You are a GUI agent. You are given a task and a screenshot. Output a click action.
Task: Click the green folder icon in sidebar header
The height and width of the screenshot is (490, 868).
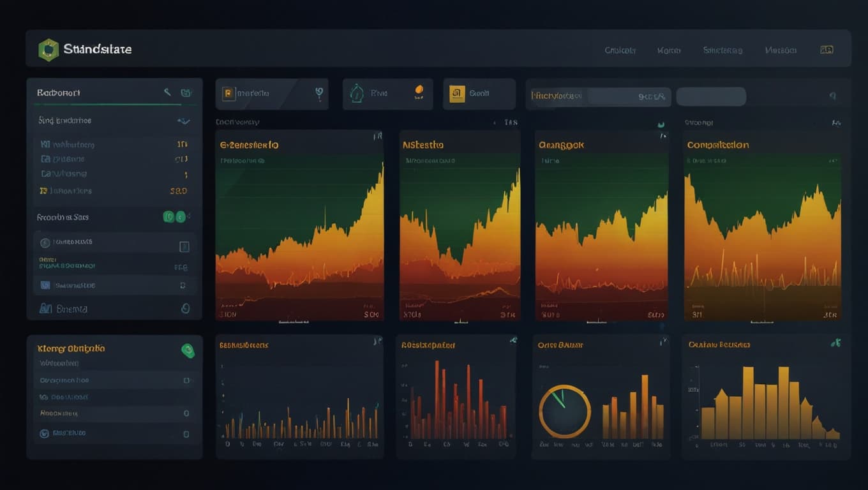(186, 93)
